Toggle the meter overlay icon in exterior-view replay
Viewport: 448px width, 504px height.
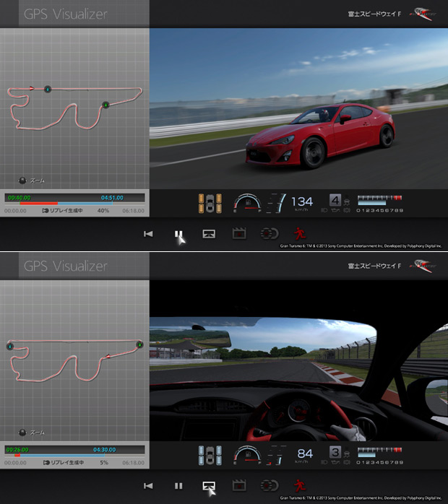pyautogui.click(x=269, y=234)
